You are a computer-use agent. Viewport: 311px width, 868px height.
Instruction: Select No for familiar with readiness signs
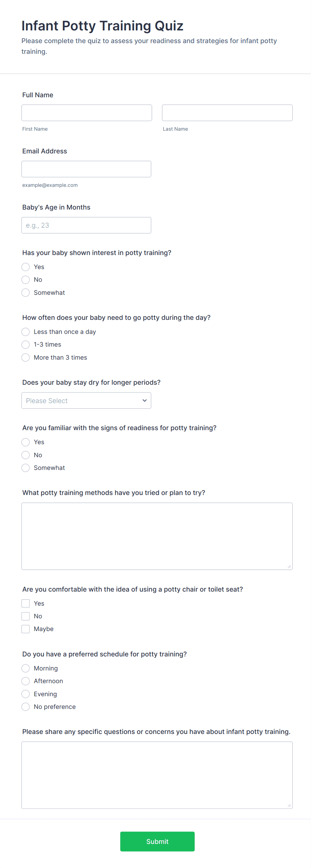click(x=26, y=455)
